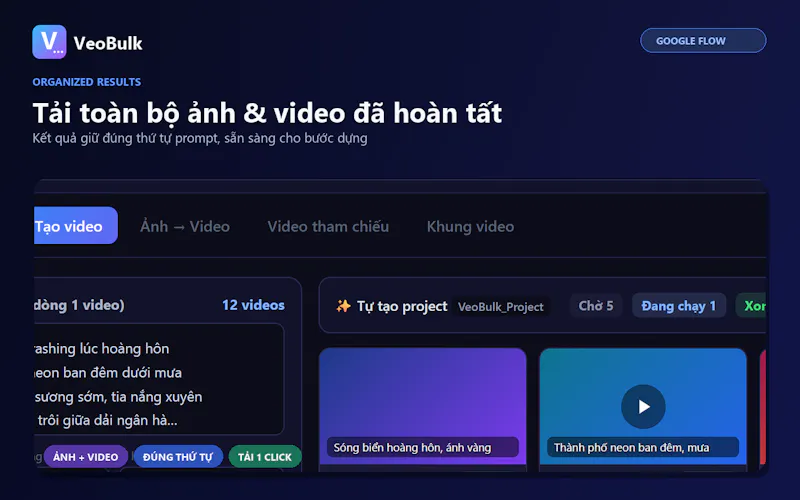
Task: Click the prompt line 'sương sớm, tia nắng xuyên'
Action: click(118, 396)
